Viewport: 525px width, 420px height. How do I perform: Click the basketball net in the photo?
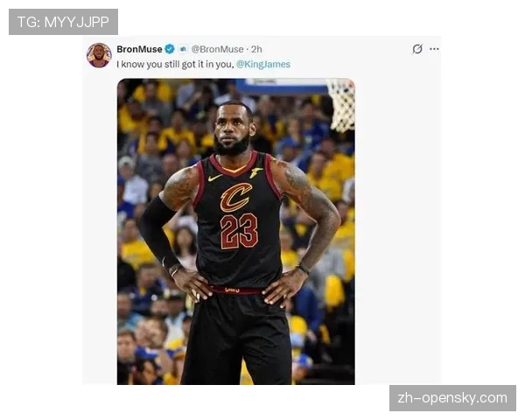point(341,105)
